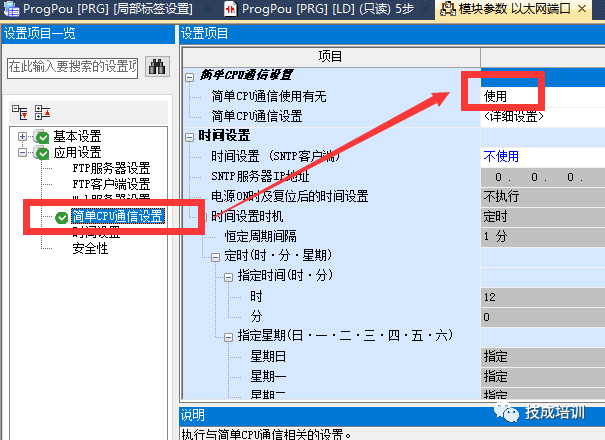Click the settings search input field
The image size is (605, 440).
pyautogui.click(x=72, y=67)
